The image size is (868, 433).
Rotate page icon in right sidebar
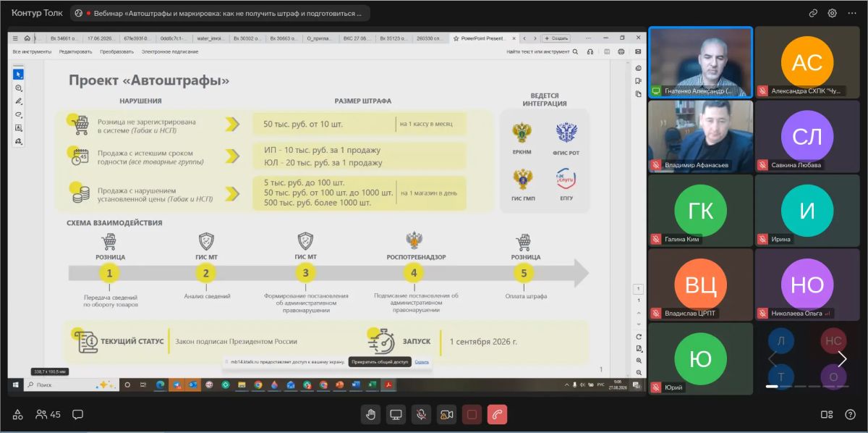point(638,337)
